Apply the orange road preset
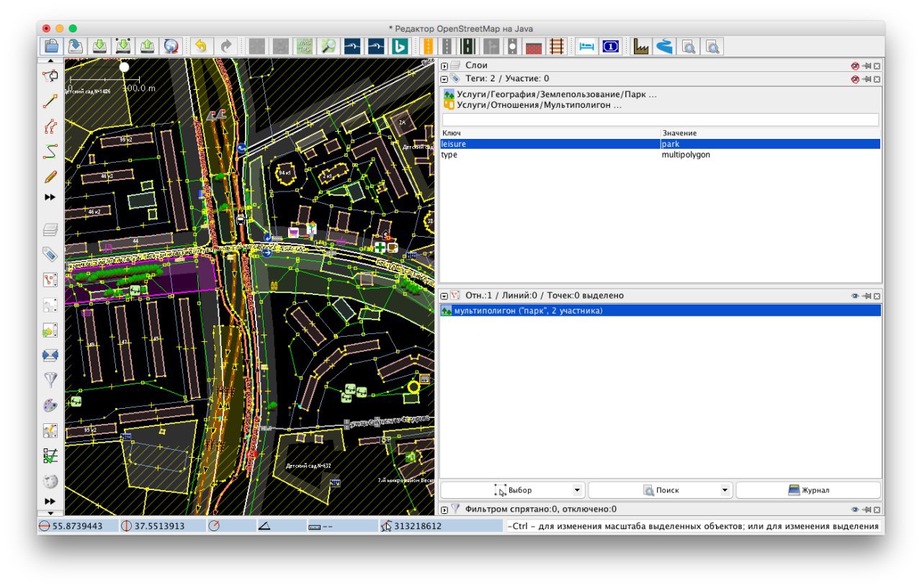 [x=428, y=46]
